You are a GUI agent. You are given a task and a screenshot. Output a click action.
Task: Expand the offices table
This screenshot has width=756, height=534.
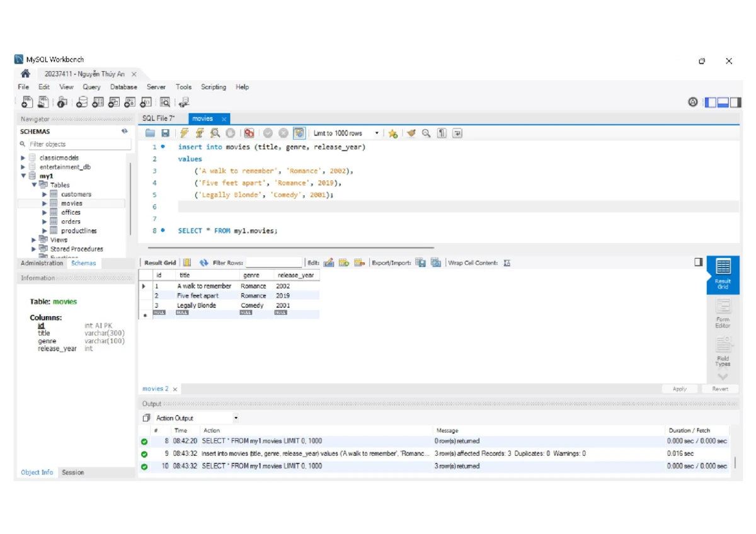click(45, 213)
